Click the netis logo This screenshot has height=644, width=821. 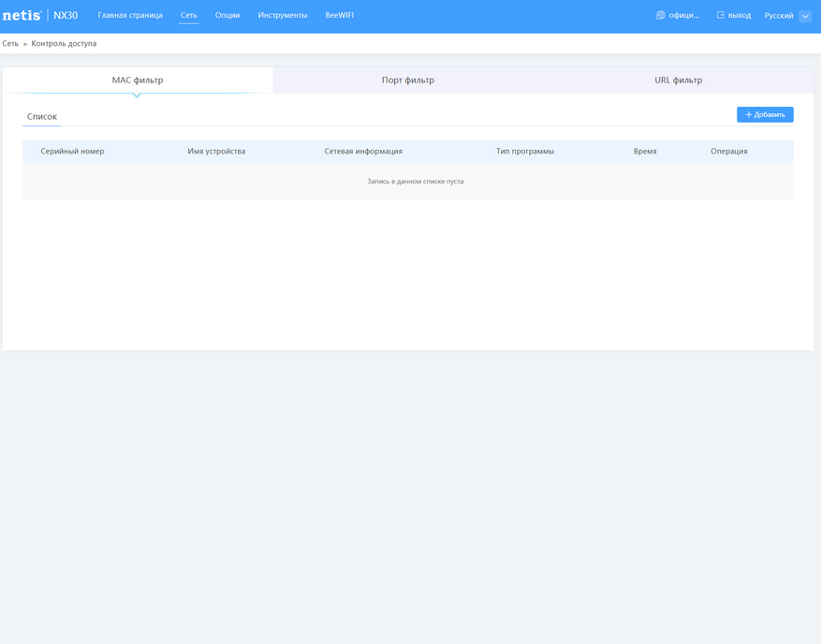point(22,15)
